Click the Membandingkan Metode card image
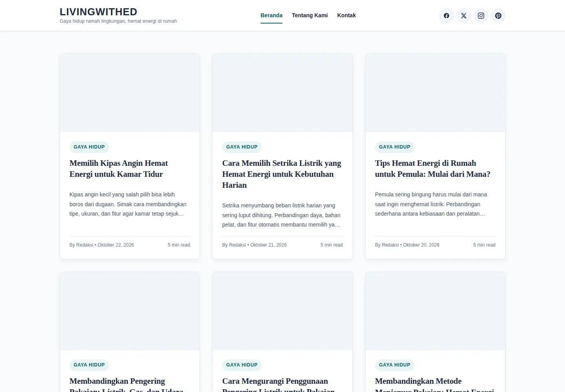The height and width of the screenshot is (392, 565). 435,311
